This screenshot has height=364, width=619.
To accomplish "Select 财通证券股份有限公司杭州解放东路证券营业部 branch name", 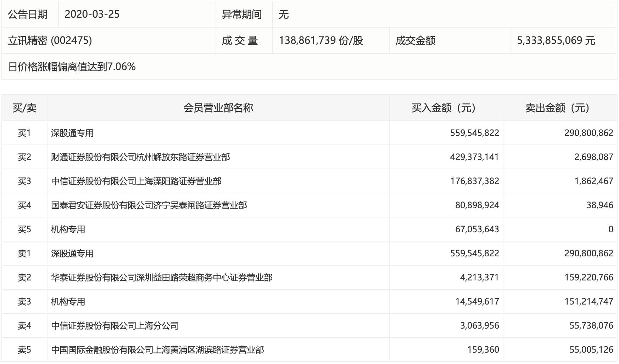I will click(x=140, y=157).
